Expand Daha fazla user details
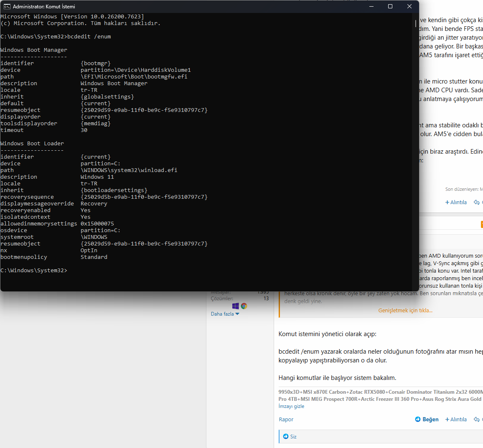The height and width of the screenshot is (448, 483). [x=225, y=314]
